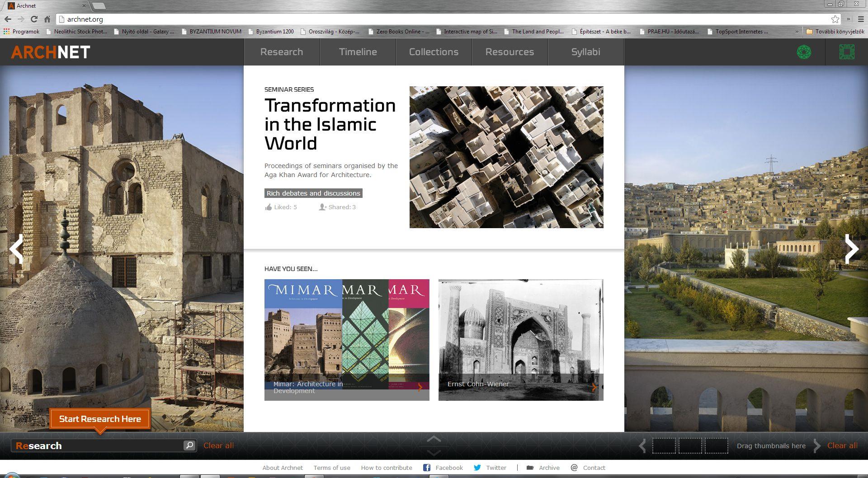The height and width of the screenshot is (478, 868).
Task: Open the aerial rooftops seminar image
Action: [506, 157]
